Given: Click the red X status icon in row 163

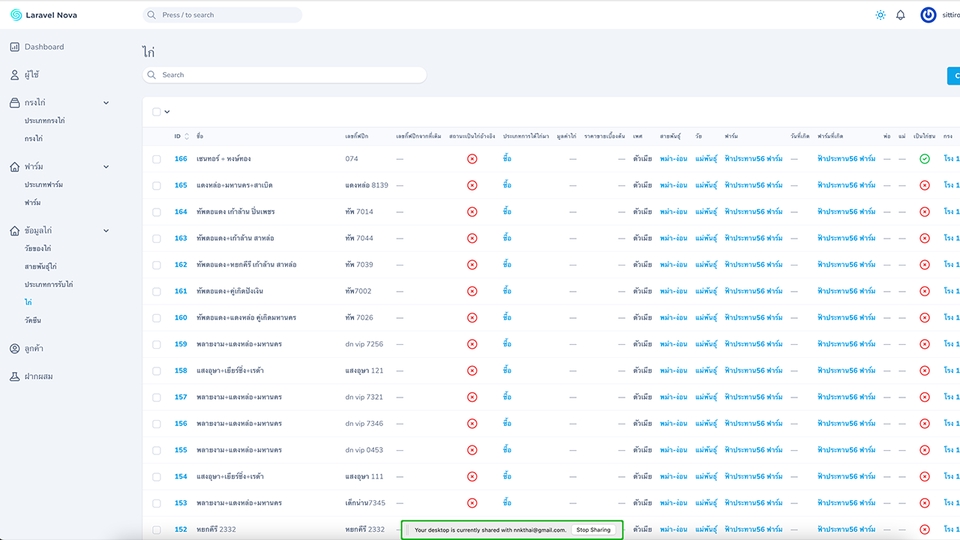Looking at the screenshot, I should pyautogui.click(x=472, y=238).
